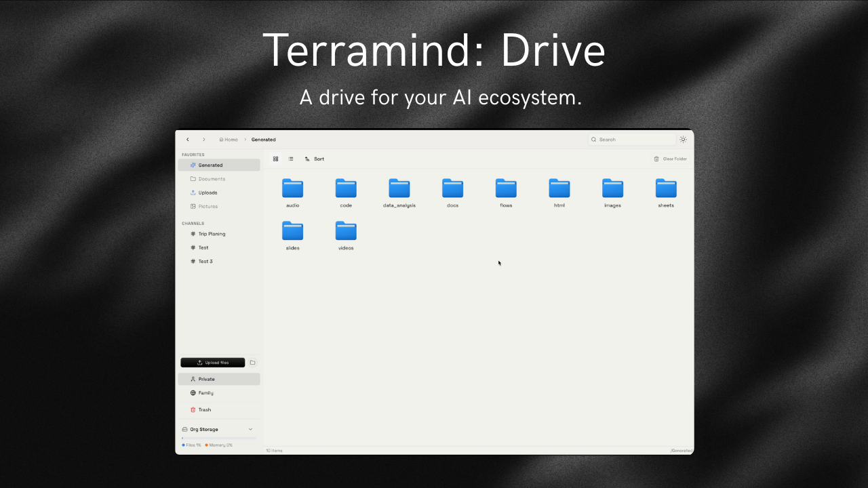Click the Search field
Image resolution: width=868 pixels, height=488 pixels.
click(x=632, y=140)
